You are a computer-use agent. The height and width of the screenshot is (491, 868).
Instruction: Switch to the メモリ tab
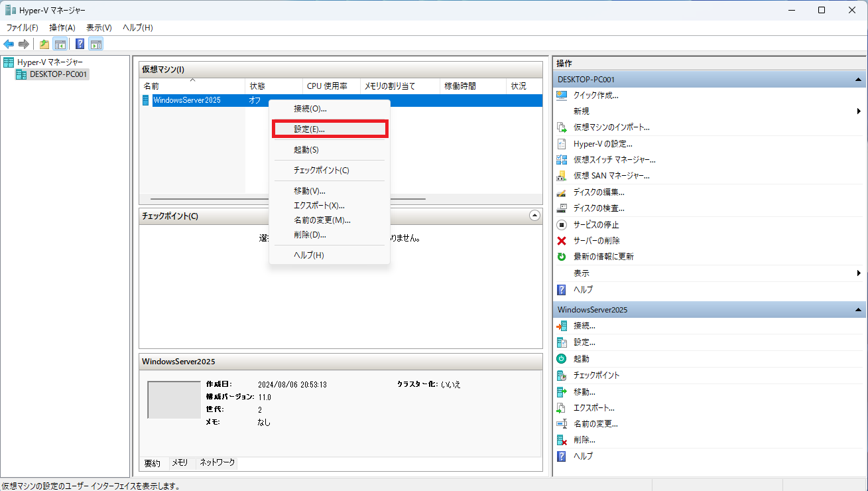tap(180, 462)
